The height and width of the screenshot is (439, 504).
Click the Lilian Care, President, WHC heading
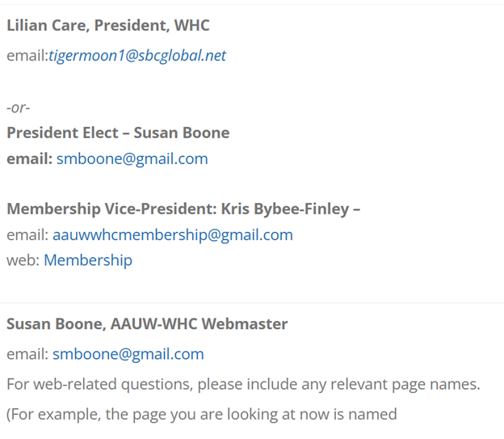[108, 25]
